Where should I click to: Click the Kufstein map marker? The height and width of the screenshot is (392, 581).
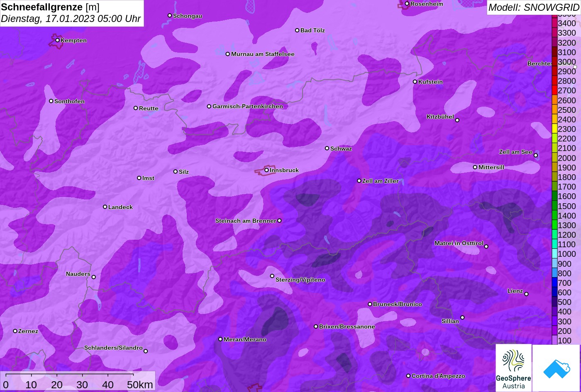[x=415, y=82]
